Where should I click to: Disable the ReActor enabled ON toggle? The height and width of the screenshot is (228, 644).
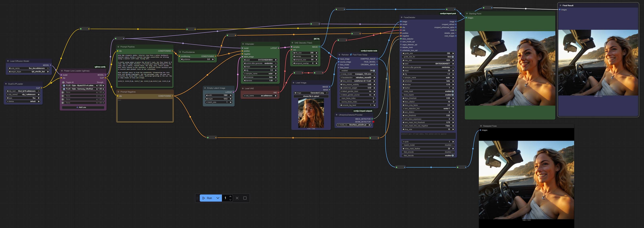click(x=374, y=71)
